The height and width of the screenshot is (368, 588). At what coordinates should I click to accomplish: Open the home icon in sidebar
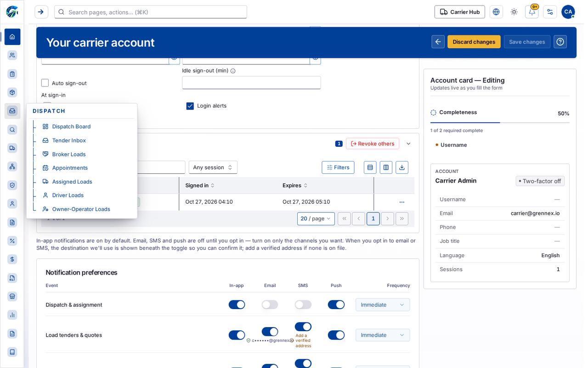tap(12, 37)
